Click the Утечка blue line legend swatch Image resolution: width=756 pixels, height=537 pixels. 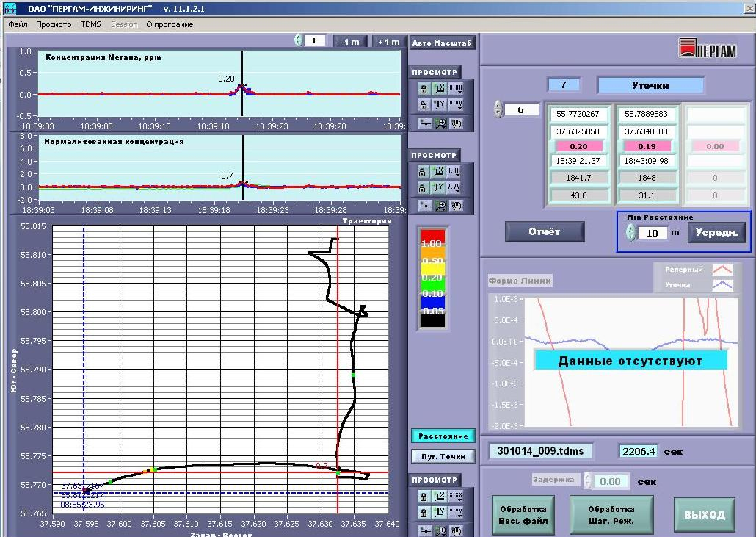tap(723, 285)
